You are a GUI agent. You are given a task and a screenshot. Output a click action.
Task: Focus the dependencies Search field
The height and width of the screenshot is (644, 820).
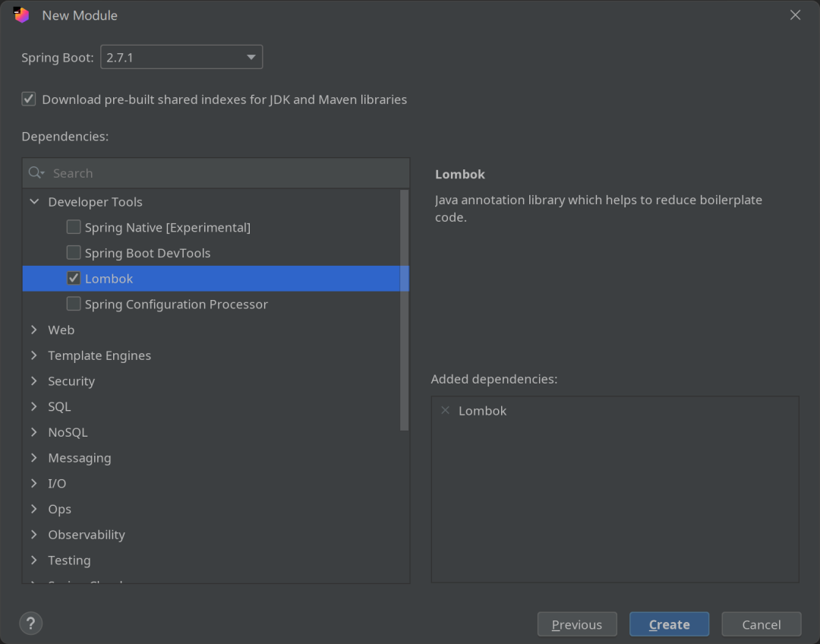216,172
